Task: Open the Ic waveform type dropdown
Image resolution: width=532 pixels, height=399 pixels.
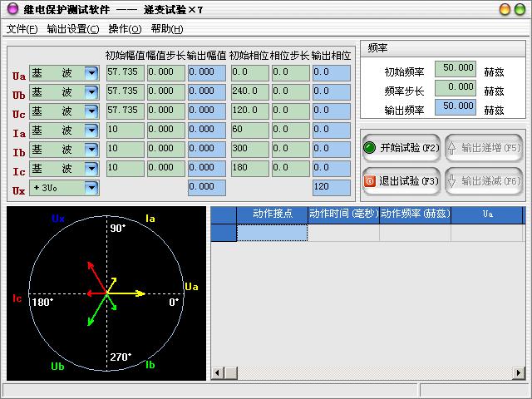Action: [x=91, y=169]
